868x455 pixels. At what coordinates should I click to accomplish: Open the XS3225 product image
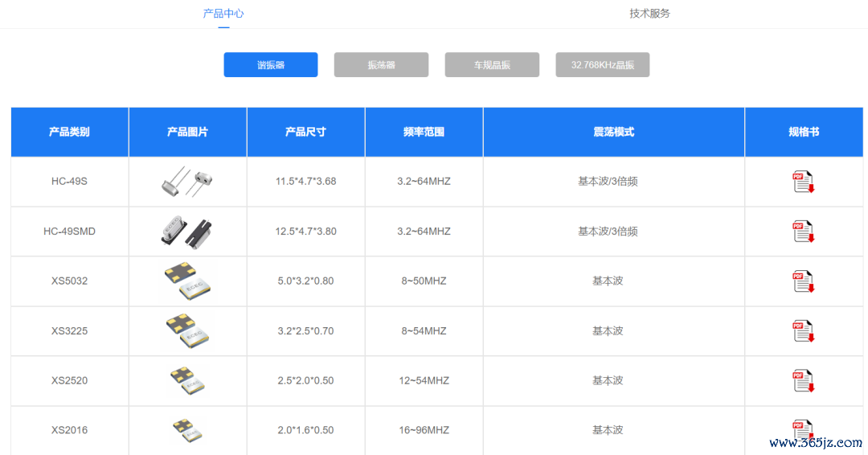point(187,331)
